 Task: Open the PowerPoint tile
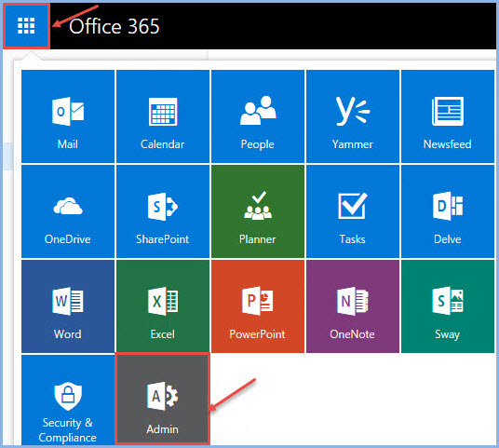pos(258,306)
